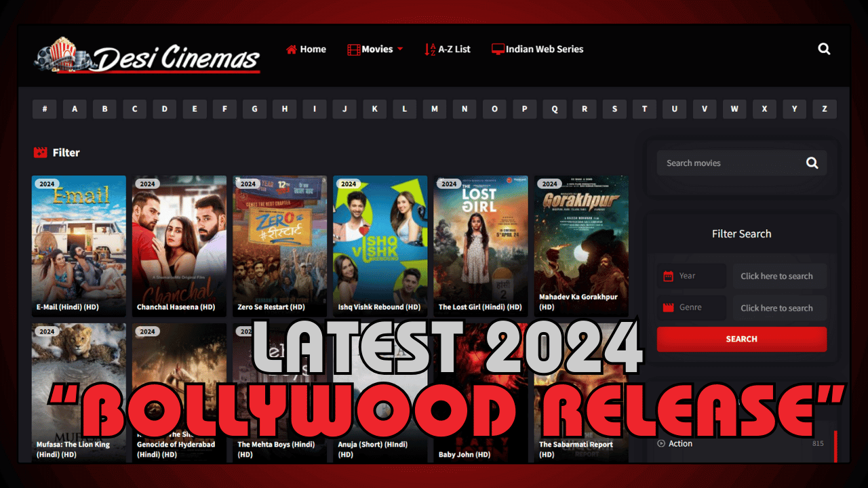
Task: Click The Sabarmati Report (HD) title
Action: click(x=576, y=449)
